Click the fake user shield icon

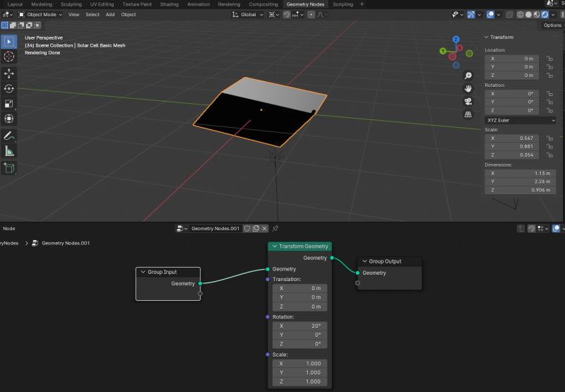[x=247, y=228]
